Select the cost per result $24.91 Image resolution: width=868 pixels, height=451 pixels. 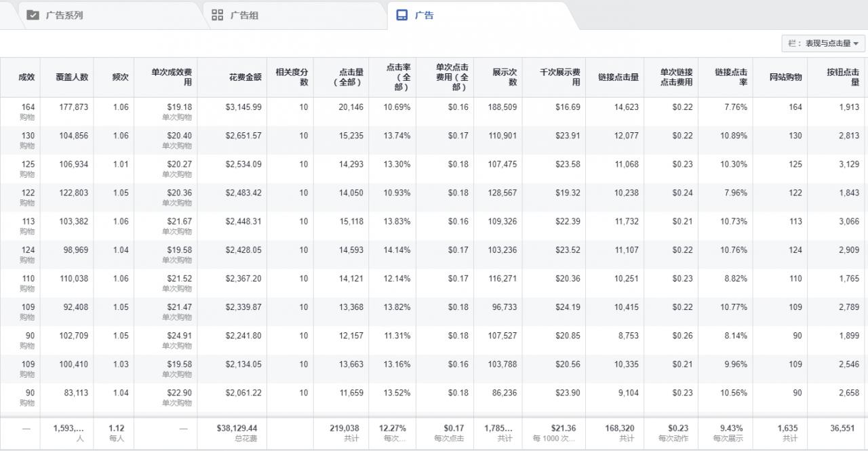pyautogui.click(x=180, y=335)
